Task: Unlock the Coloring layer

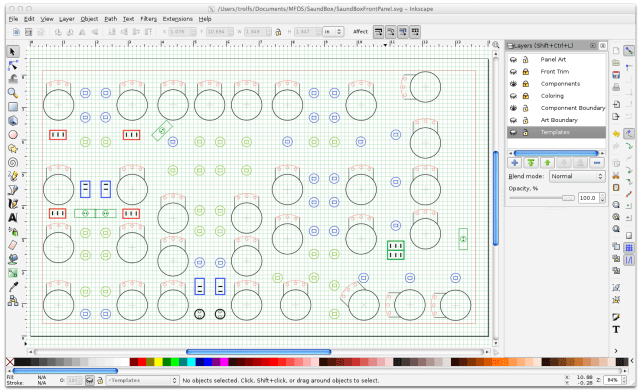Action: point(526,96)
